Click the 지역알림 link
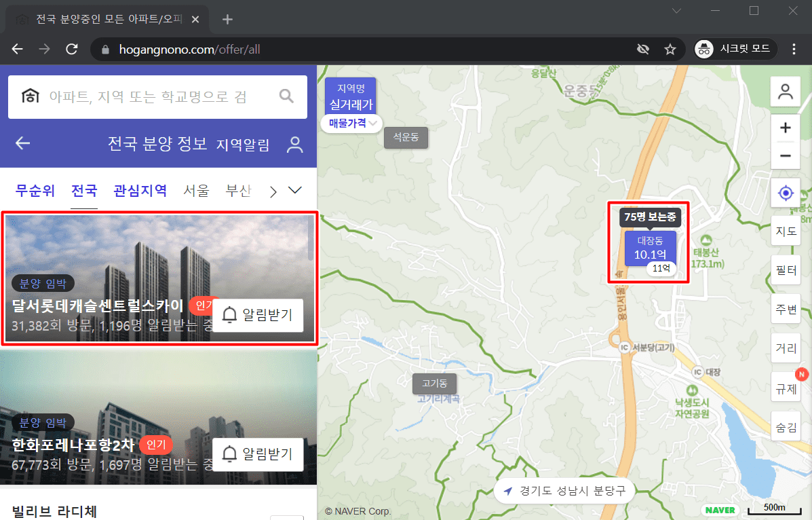 pyautogui.click(x=243, y=144)
